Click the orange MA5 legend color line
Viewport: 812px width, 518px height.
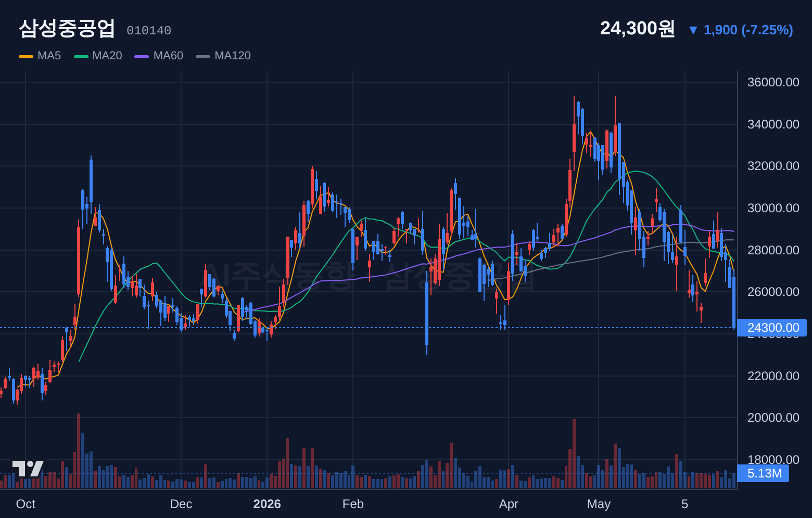pyautogui.click(x=26, y=56)
